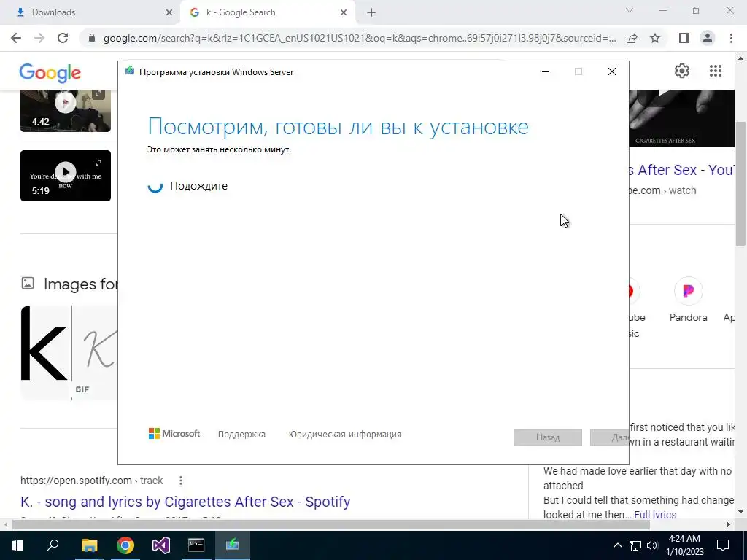Image resolution: width=747 pixels, height=560 pixels.
Task: Open the Поддержка link in setup
Action: (x=241, y=435)
